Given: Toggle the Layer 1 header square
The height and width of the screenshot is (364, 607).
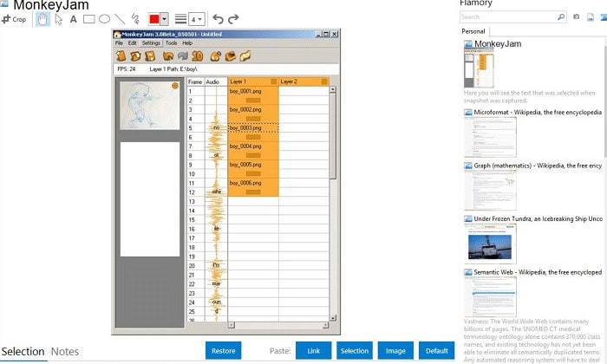Looking at the screenshot, I should 274,81.
